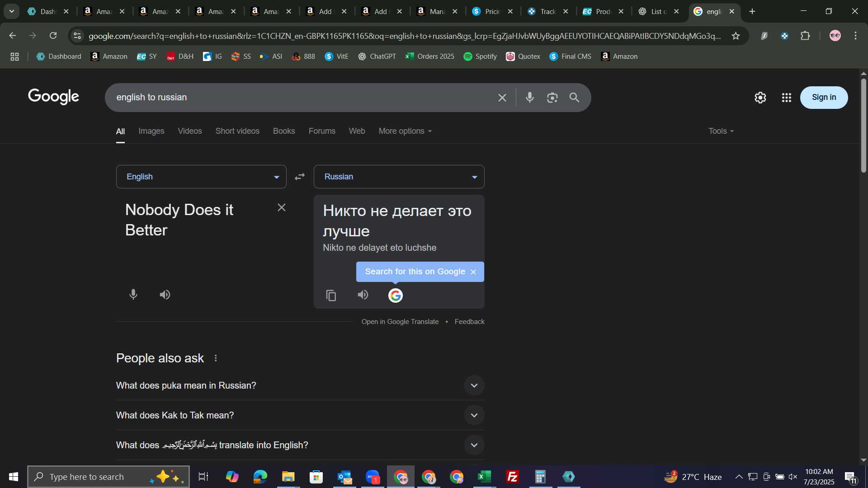
Task: Expand What does Kak to Tak mean
Action: click(x=300, y=415)
